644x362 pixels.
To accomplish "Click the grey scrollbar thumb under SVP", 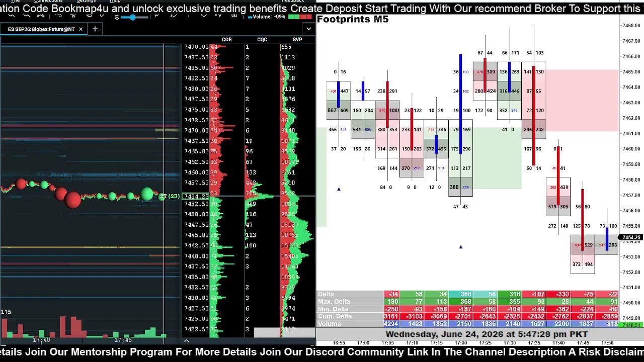I will click(x=284, y=333).
